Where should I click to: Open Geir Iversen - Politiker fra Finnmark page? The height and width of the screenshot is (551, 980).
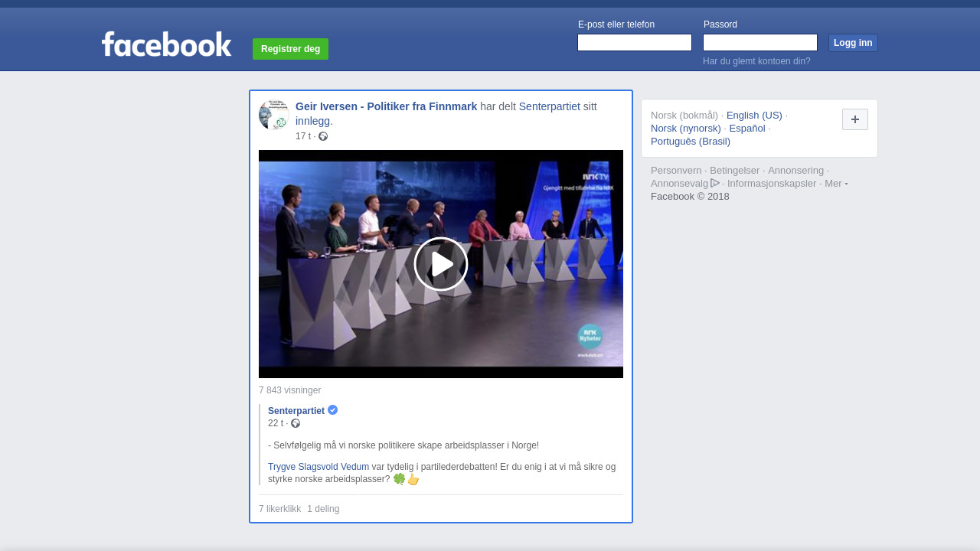click(x=386, y=106)
